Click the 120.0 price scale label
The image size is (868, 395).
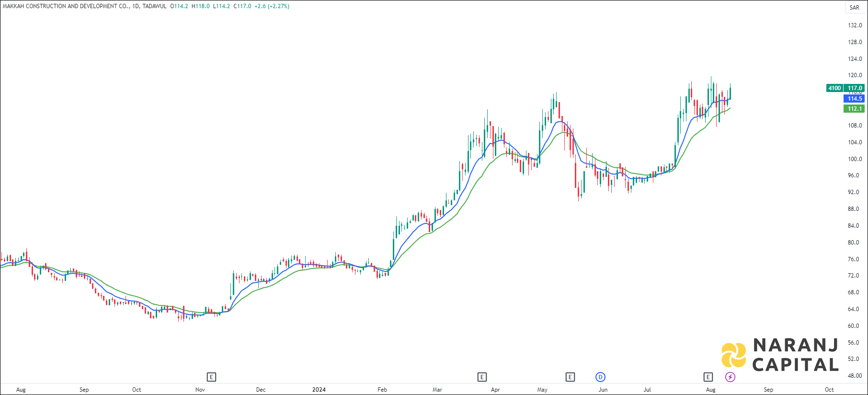pyautogui.click(x=855, y=75)
